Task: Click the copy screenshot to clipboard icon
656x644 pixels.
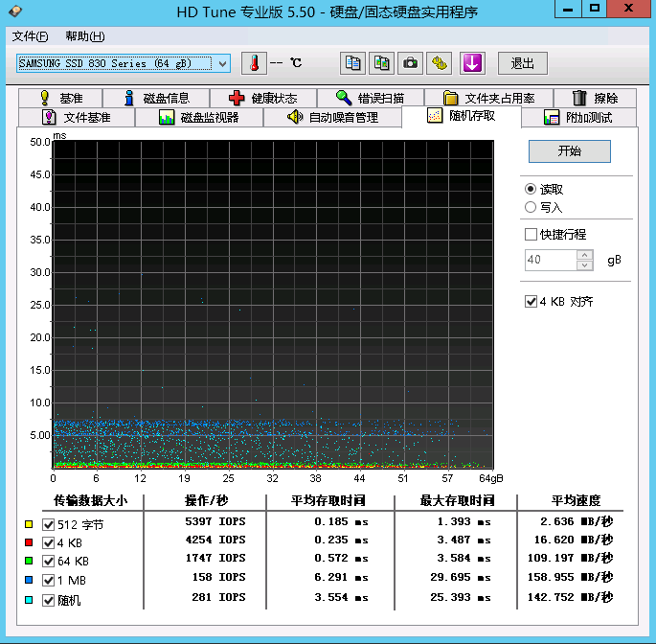Action: (x=382, y=63)
